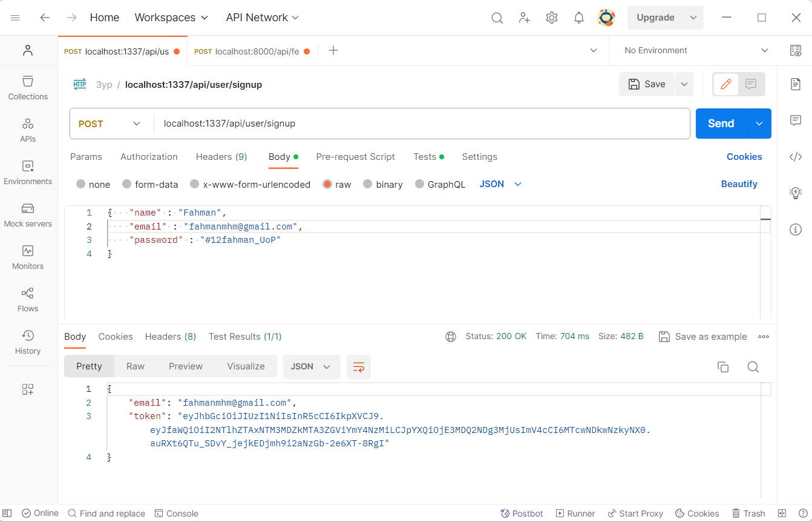The width and height of the screenshot is (812, 522).
Task: Select the none body radio button
Action: point(81,184)
